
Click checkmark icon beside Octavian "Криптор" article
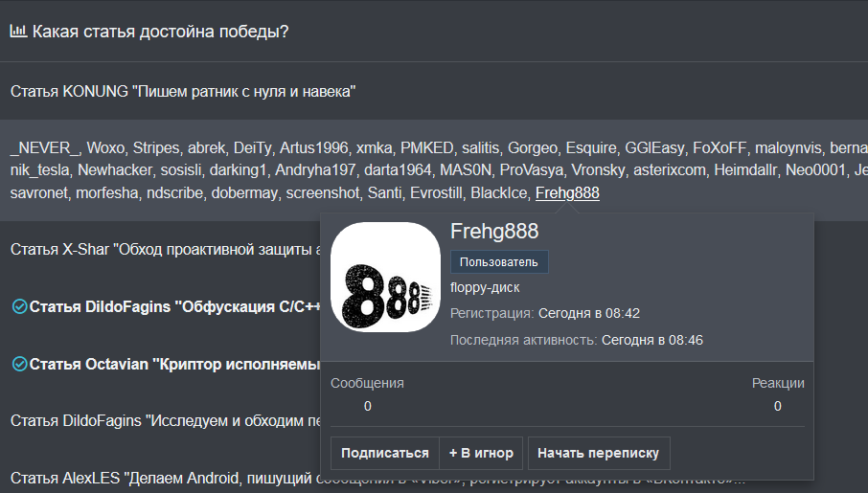(19, 364)
